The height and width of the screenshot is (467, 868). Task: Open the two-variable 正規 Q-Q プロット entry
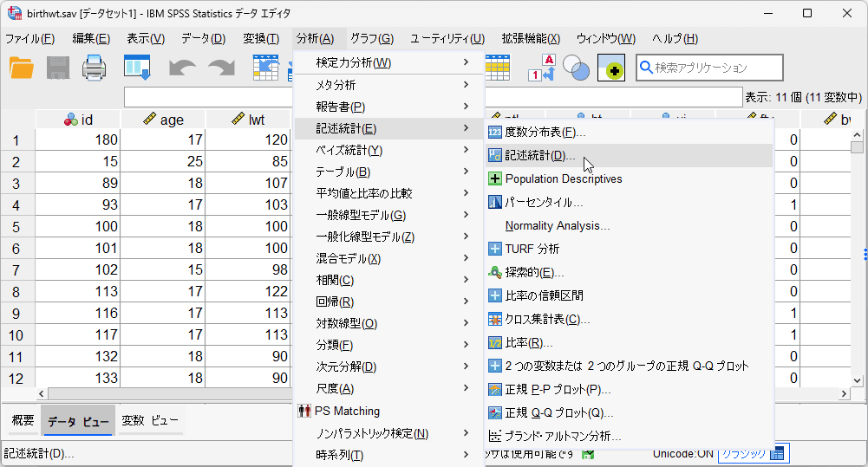tap(629, 366)
